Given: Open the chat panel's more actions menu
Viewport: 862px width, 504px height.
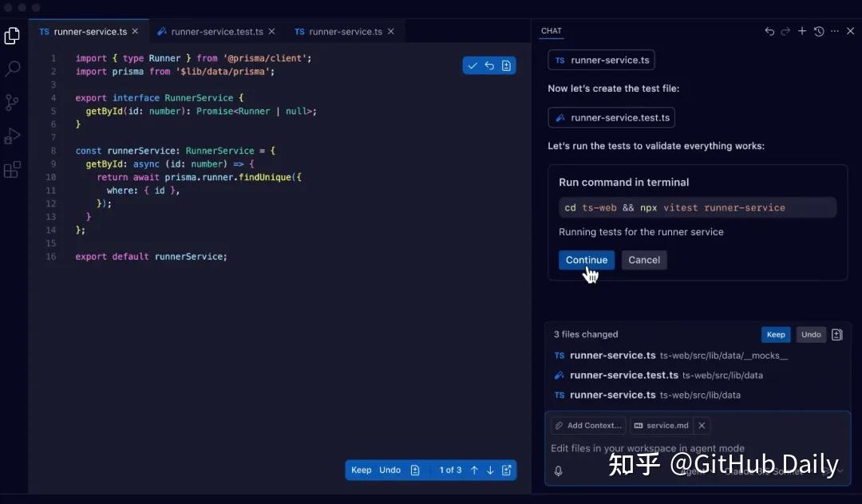Looking at the screenshot, I should pyautogui.click(x=835, y=31).
